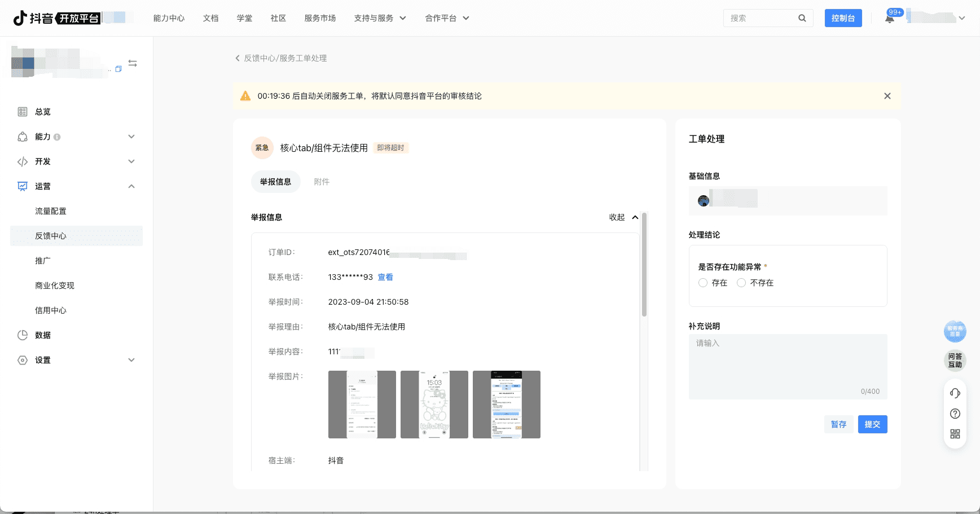Click the 提交 button
The image size is (980, 514).
click(x=872, y=424)
